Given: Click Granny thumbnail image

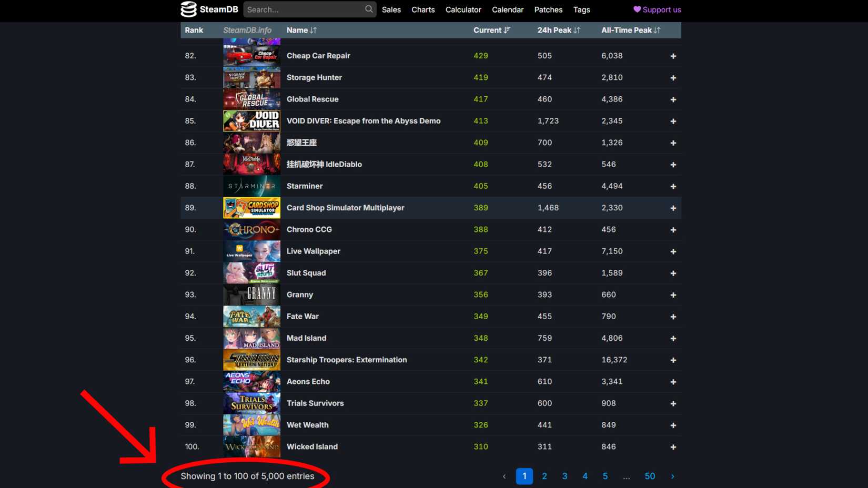Looking at the screenshot, I should click(251, 294).
